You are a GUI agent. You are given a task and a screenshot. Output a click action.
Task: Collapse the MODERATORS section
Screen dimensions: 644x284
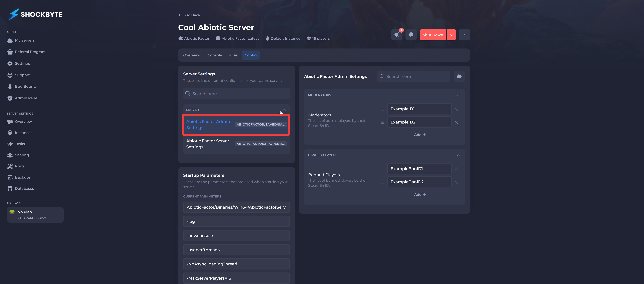pyautogui.click(x=458, y=95)
